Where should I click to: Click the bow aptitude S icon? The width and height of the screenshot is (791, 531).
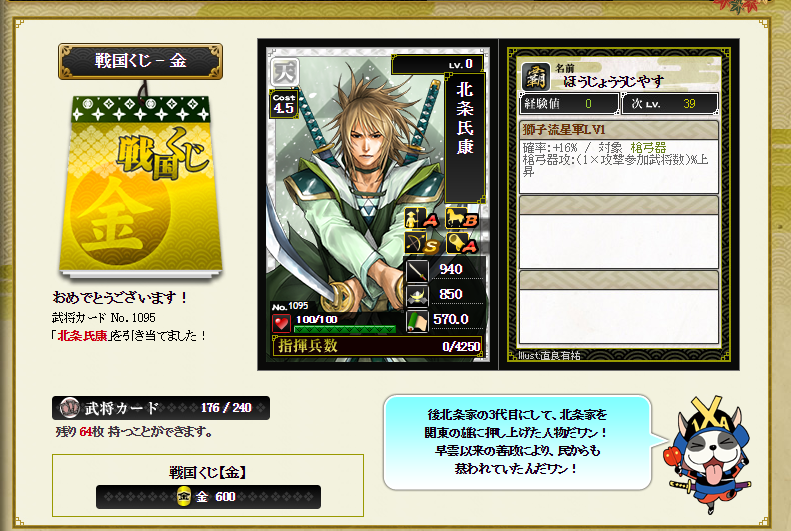tap(421, 243)
